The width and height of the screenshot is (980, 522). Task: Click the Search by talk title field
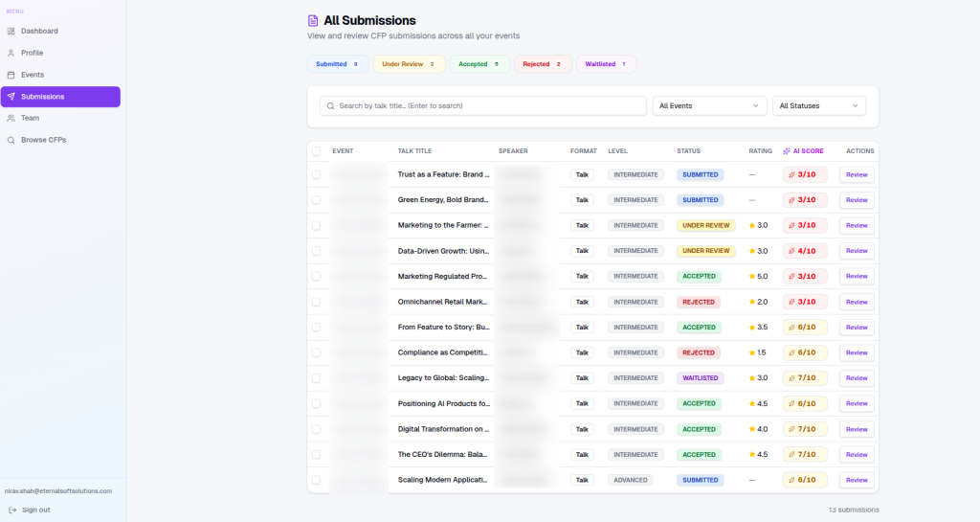pos(483,106)
